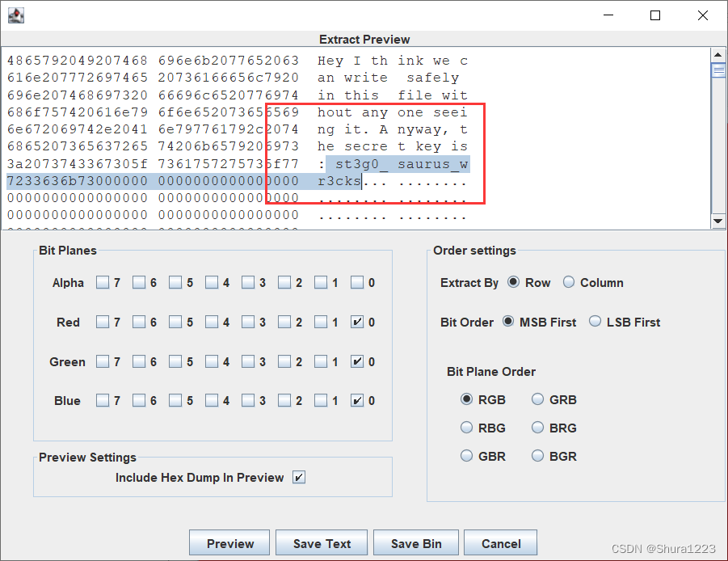The image size is (728, 561).
Task: Select GBR bit plane order
Action: tap(466, 456)
